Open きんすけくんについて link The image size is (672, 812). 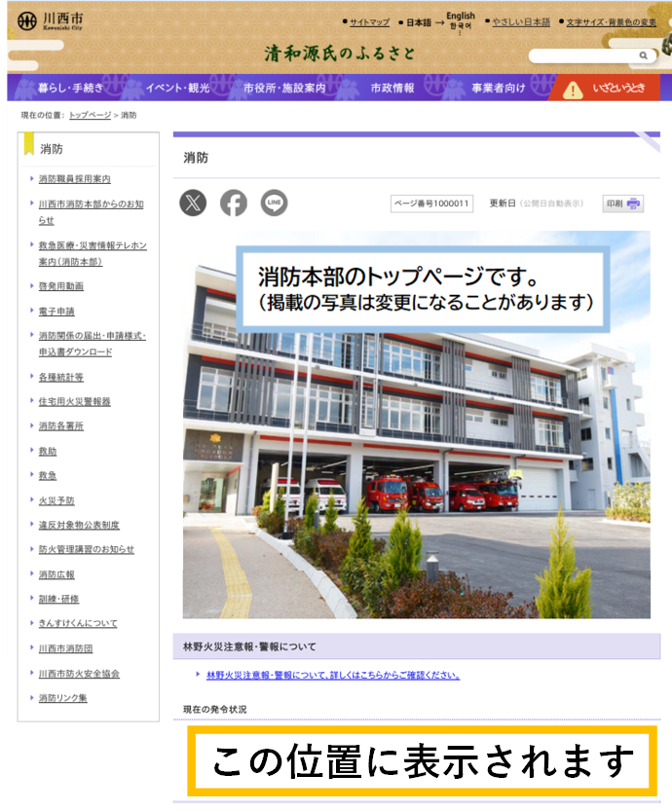[x=78, y=623]
